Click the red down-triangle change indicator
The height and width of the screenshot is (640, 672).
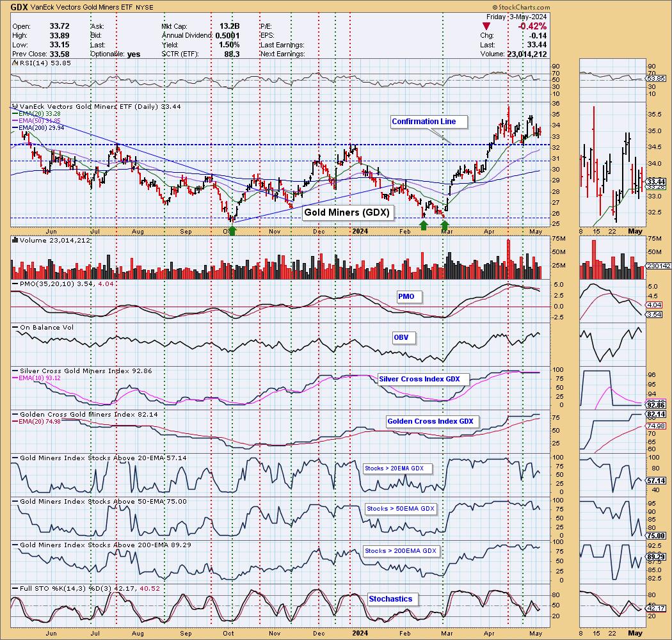486,27
